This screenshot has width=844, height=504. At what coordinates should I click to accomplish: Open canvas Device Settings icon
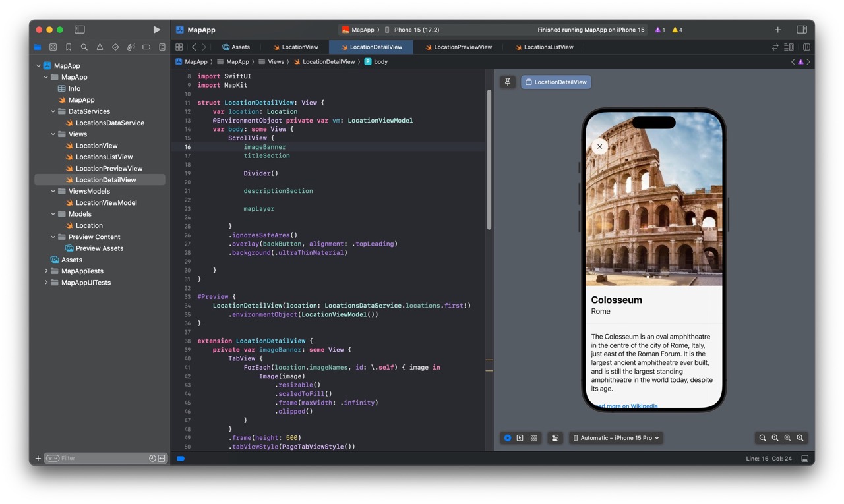tap(555, 438)
